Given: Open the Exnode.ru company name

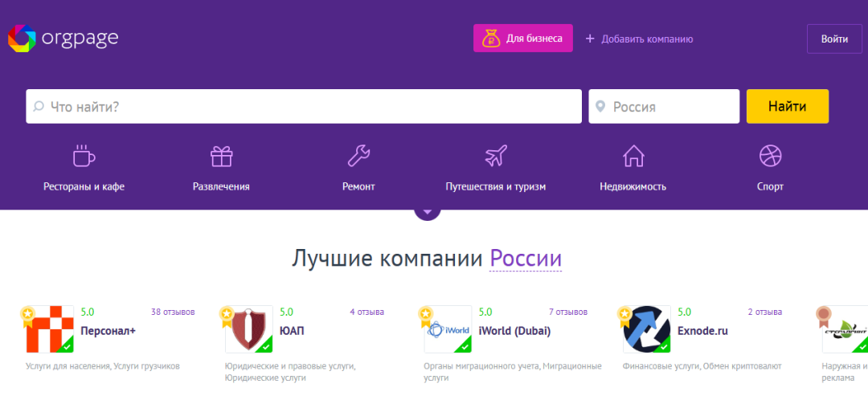Looking at the screenshot, I should point(702,331).
